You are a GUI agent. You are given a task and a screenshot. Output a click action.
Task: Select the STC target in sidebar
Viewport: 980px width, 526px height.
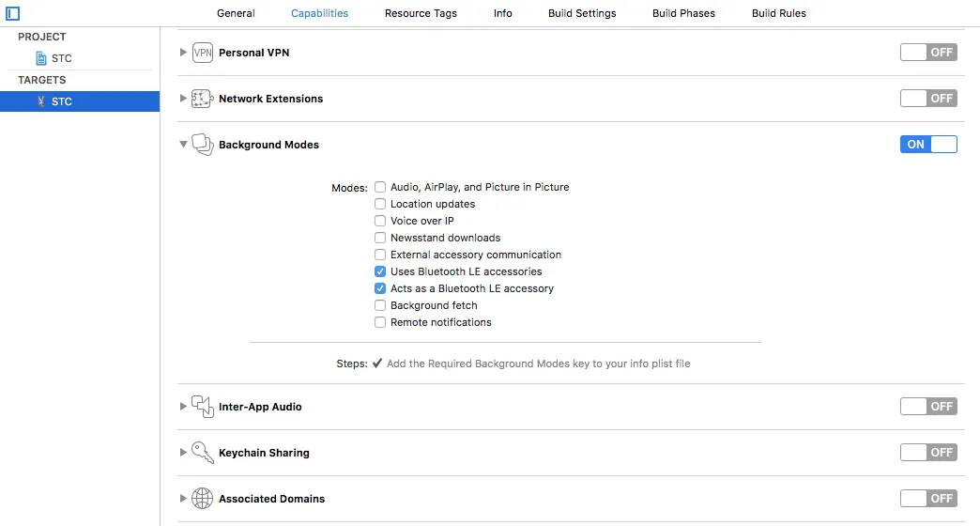62,101
